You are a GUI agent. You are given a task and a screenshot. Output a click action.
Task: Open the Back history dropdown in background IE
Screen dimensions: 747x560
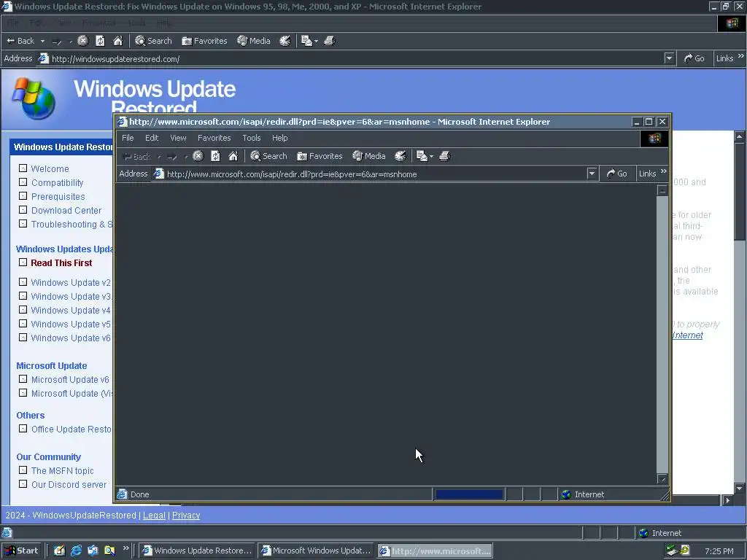point(42,41)
